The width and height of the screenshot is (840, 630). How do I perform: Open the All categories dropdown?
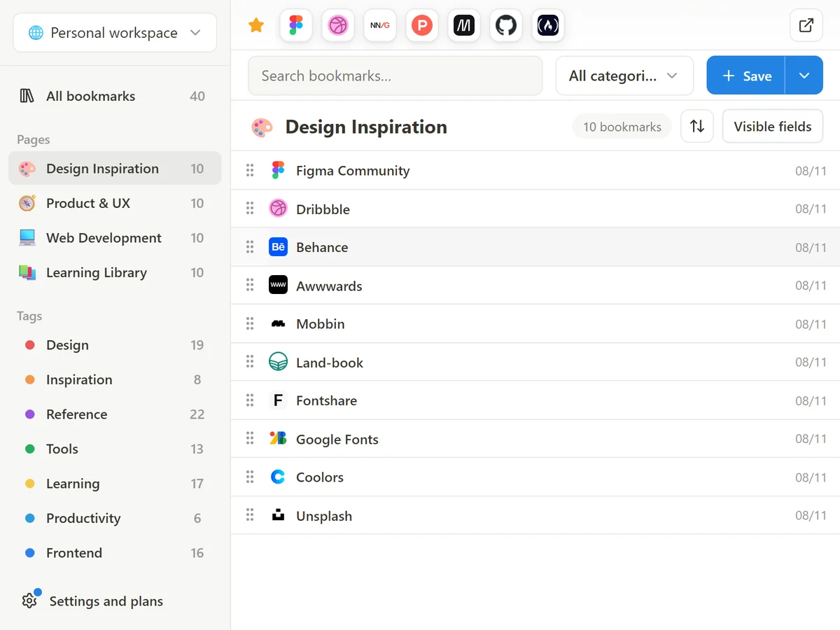tap(624, 76)
